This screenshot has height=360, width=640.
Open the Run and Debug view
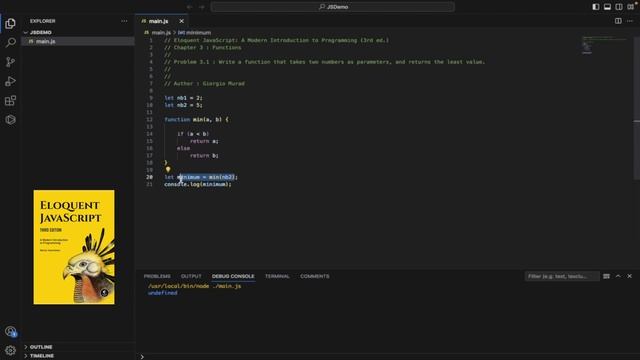tap(10, 81)
